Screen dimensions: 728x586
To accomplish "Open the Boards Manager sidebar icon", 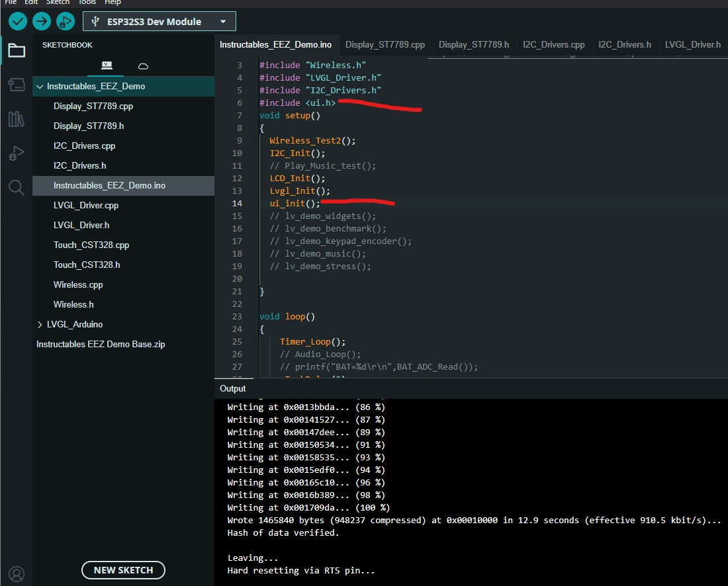I will [17, 85].
